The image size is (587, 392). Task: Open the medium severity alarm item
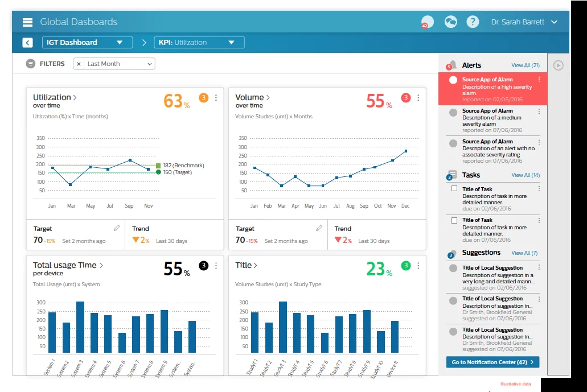(x=492, y=120)
